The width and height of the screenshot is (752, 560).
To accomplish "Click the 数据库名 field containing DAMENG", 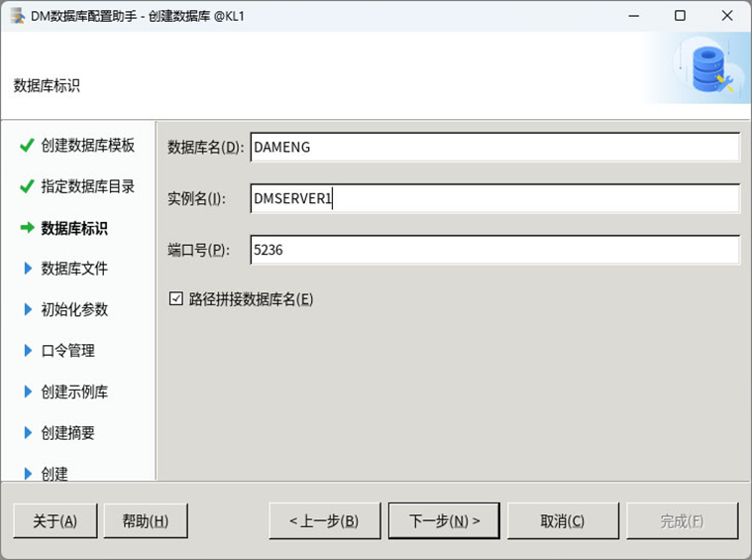I will [495, 148].
